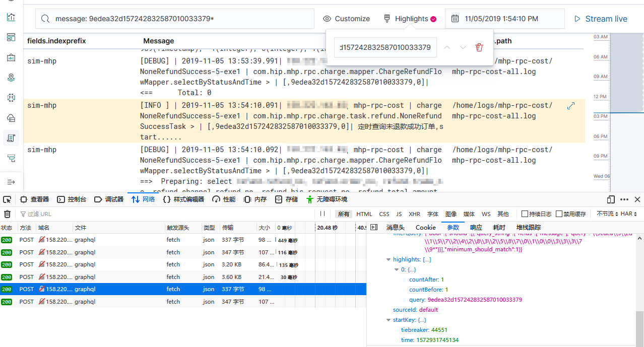This screenshot has width=644, height=347.
Task: Open the HAR dropdown menu
Action: coord(629,214)
